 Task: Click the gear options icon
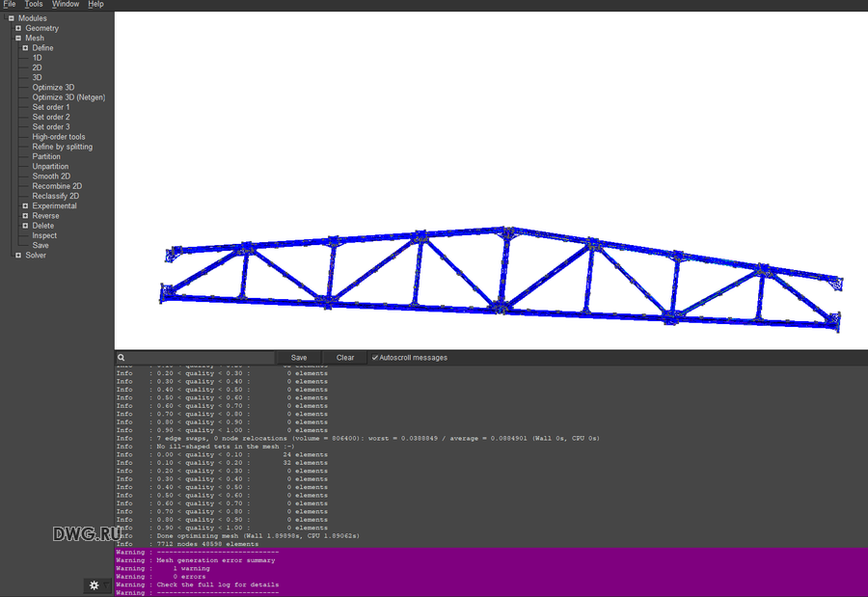(94, 585)
